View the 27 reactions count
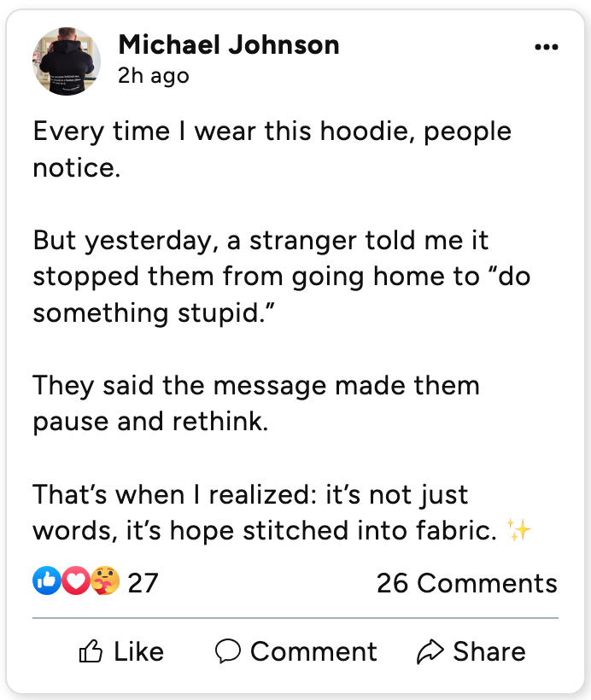 point(143,583)
